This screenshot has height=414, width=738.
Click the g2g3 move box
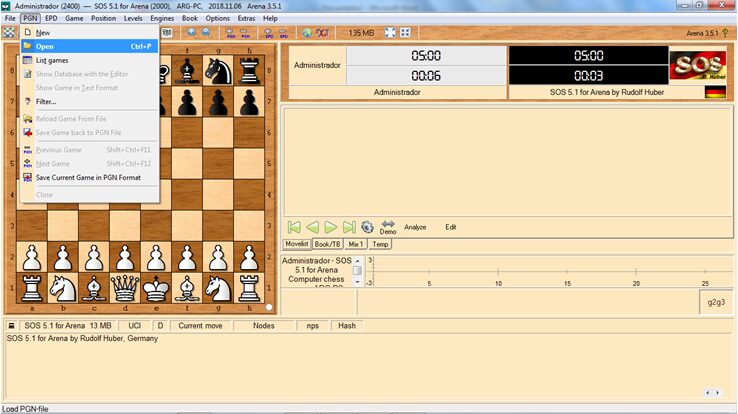tap(716, 302)
